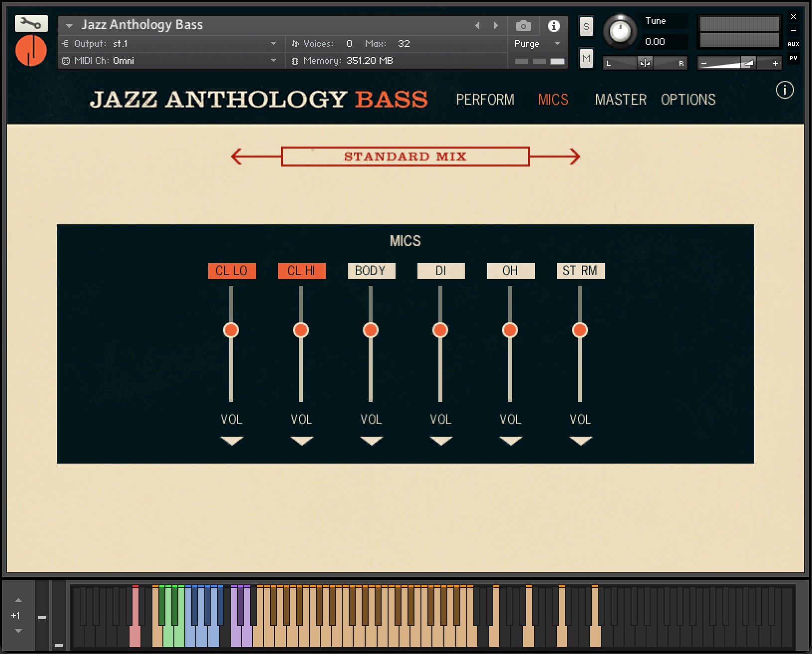Open snapshot view camera icon
Screen dimensions: 812x654
(523, 25)
